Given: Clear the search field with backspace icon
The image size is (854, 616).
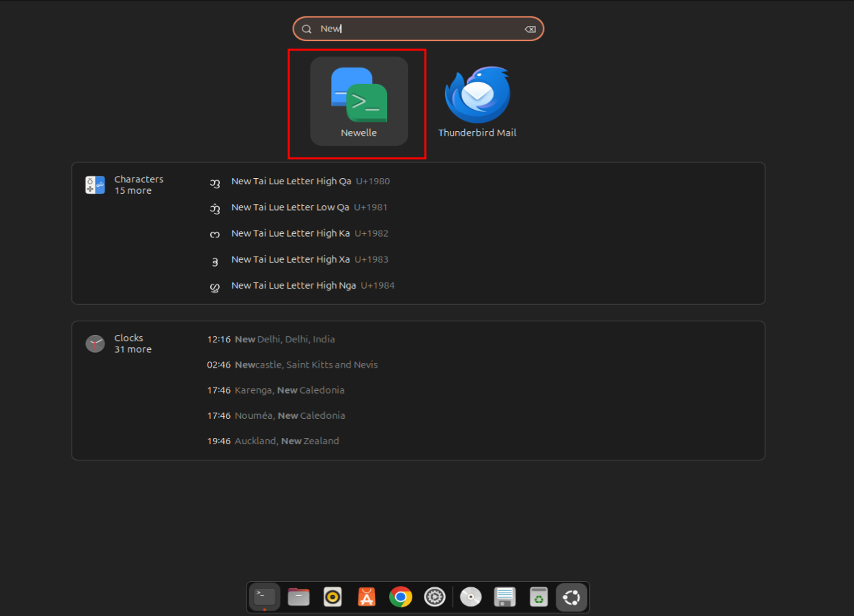Looking at the screenshot, I should (x=530, y=29).
